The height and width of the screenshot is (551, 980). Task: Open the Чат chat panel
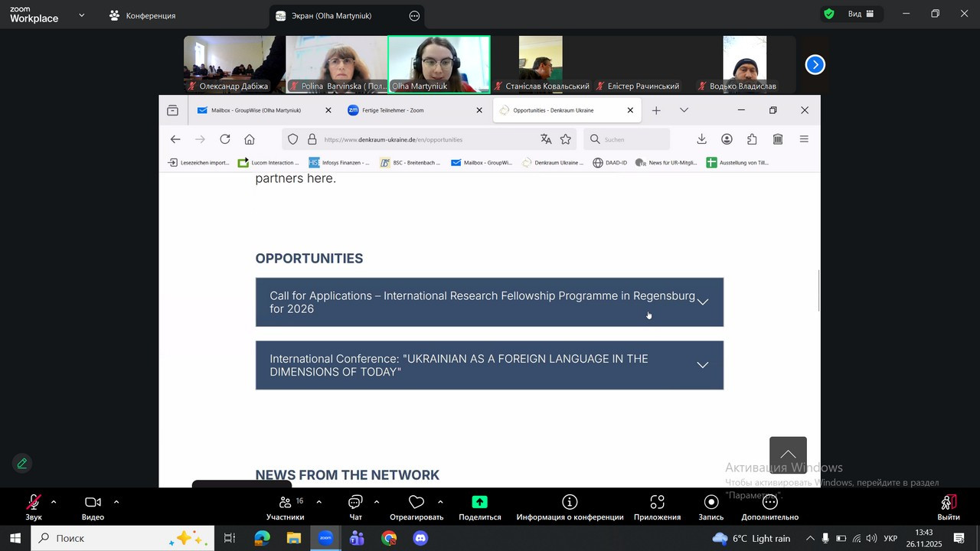pyautogui.click(x=355, y=507)
